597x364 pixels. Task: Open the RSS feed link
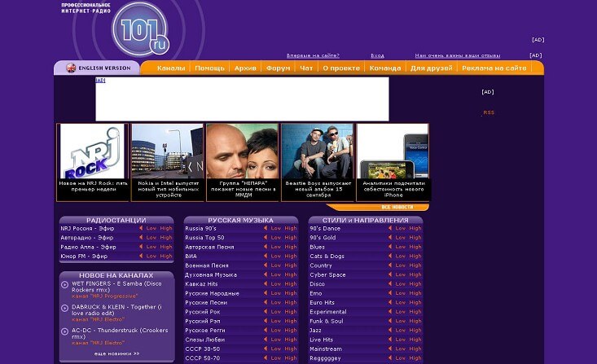tap(489, 112)
